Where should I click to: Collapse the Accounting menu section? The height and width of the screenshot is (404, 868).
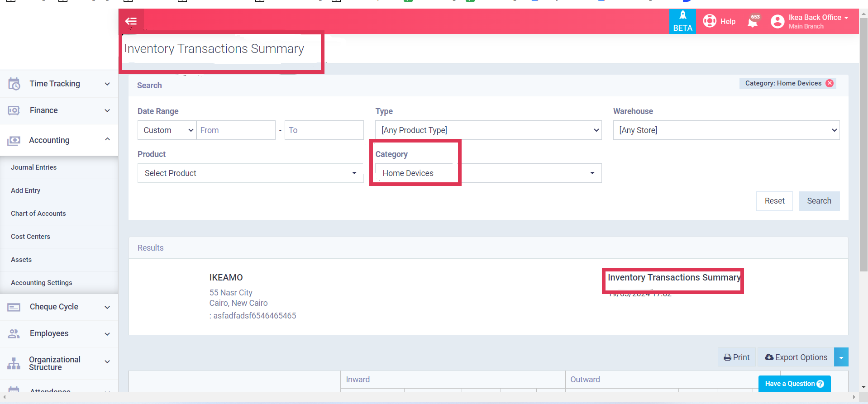coord(107,140)
